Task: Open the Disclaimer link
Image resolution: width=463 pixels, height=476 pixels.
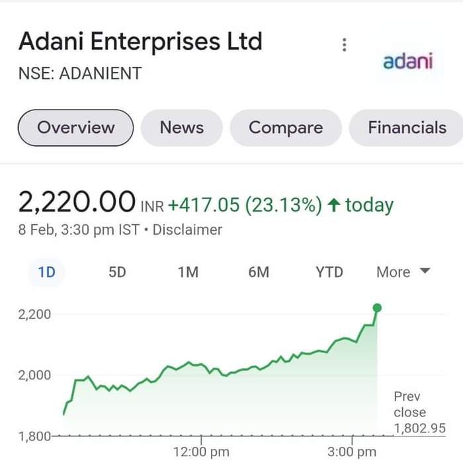Action: tap(187, 230)
